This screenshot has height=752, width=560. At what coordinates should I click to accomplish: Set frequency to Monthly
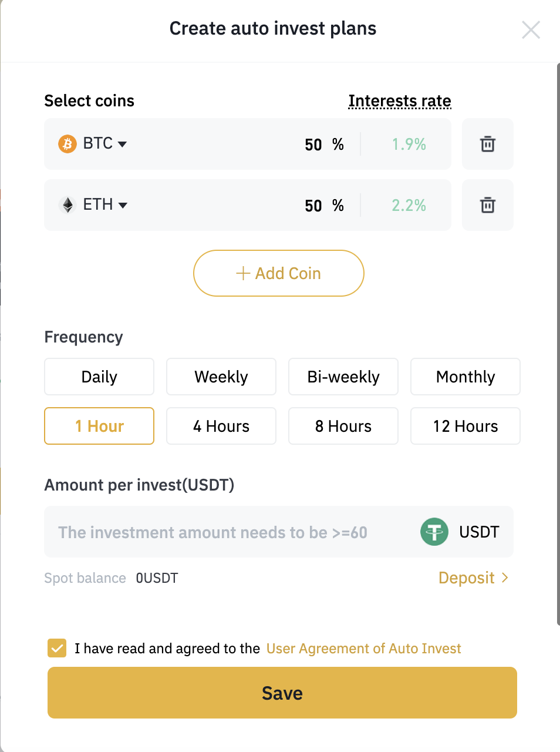click(465, 377)
